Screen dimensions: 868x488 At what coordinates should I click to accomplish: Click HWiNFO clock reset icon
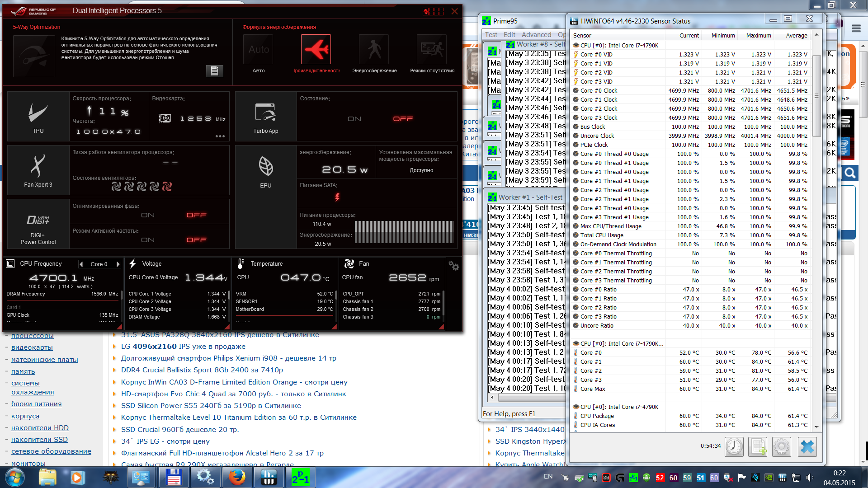click(x=734, y=447)
